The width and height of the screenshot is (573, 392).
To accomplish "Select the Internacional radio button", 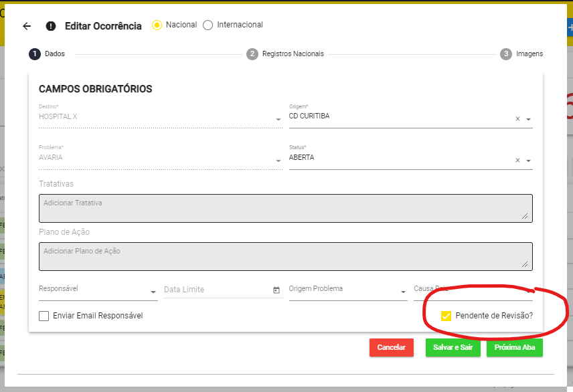I will (x=208, y=25).
